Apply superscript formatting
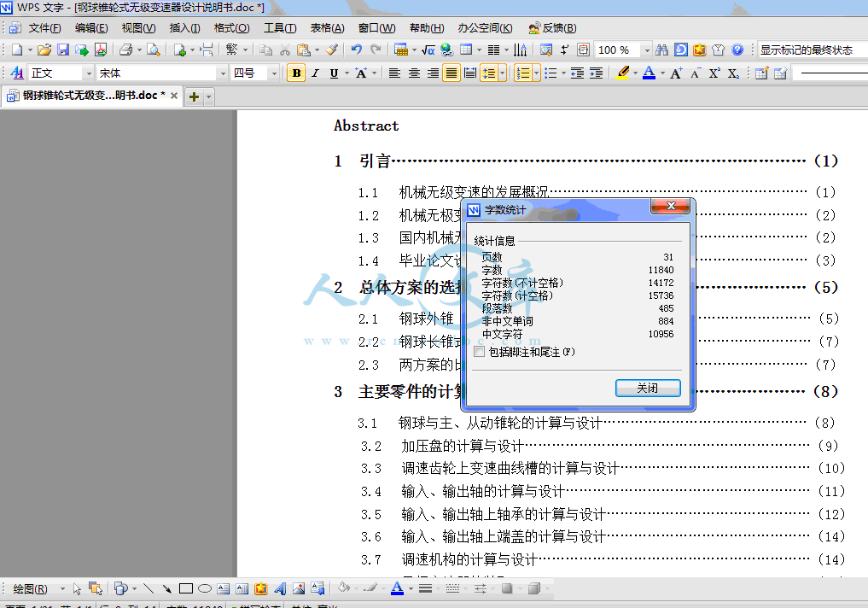The width and height of the screenshot is (868, 608). click(x=714, y=73)
